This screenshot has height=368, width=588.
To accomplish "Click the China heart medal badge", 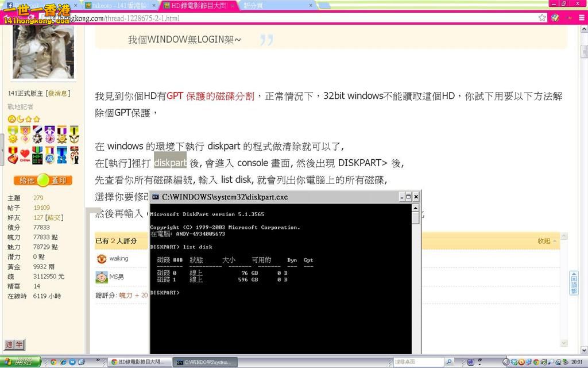I will pyautogui.click(x=25, y=155).
